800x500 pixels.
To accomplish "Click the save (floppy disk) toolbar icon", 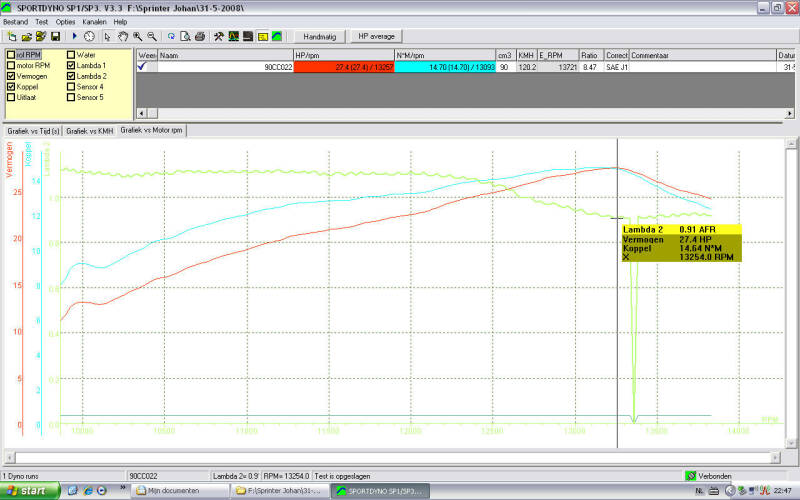I will pyautogui.click(x=55, y=36).
